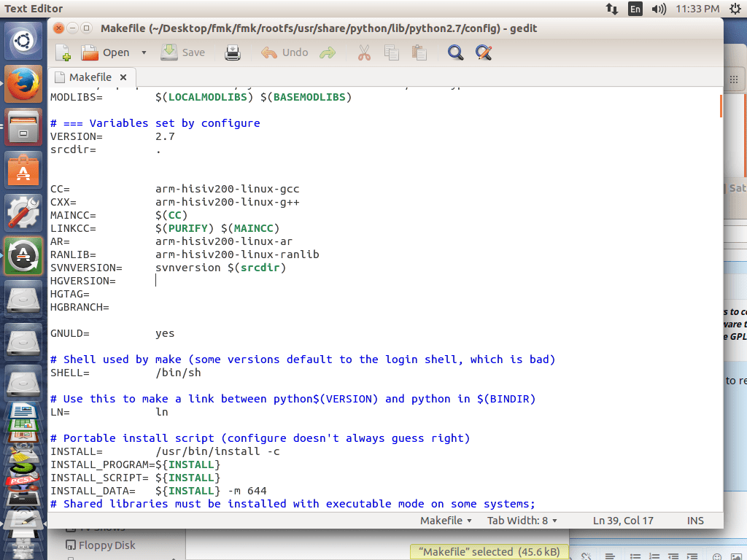This screenshot has height=560, width=747.
Task: Click the text $(BASEMODLIBS)
Action: (306, 97)
